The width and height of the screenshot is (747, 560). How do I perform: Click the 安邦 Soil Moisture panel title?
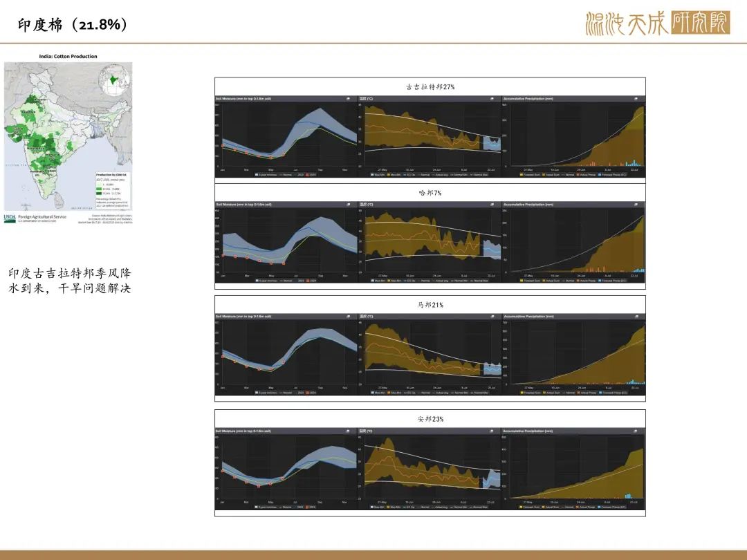tap(243, 431)
